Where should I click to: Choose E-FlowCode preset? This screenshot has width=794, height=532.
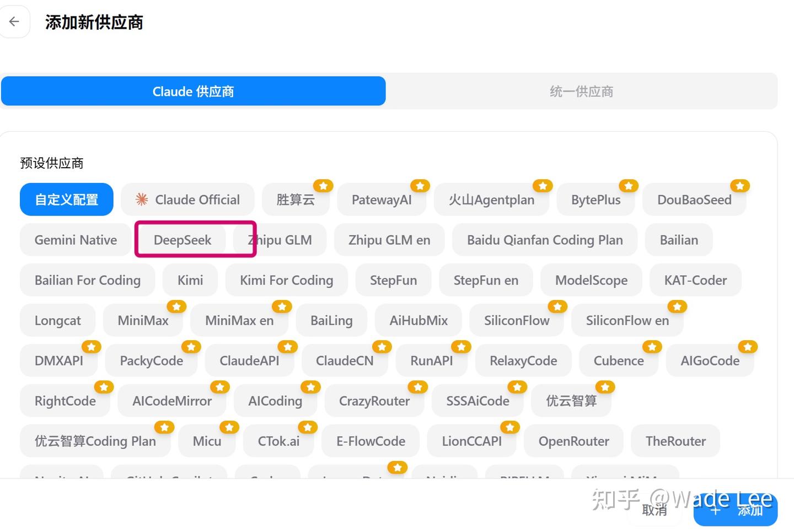click(371, 441)
